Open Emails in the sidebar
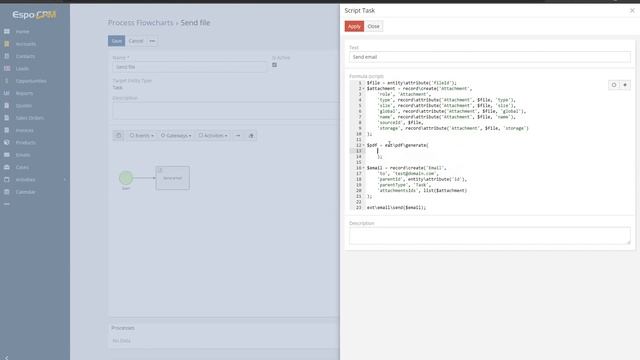The width and height of the screenshot is (640, 360). pyautogui.click(x=23, y=155)
